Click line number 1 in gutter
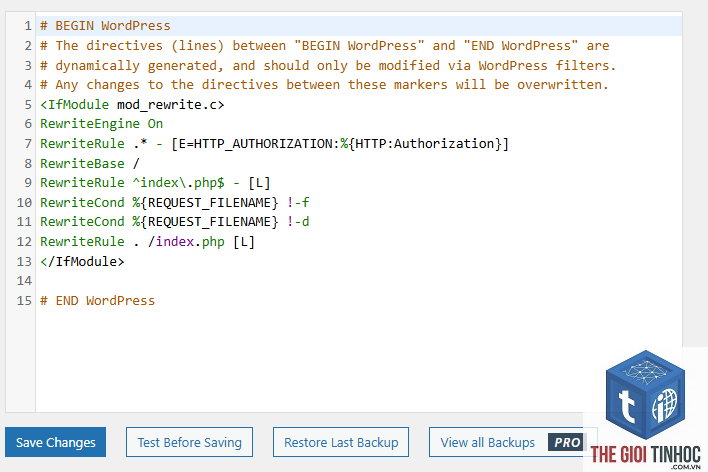 click(x=28, y=26)
